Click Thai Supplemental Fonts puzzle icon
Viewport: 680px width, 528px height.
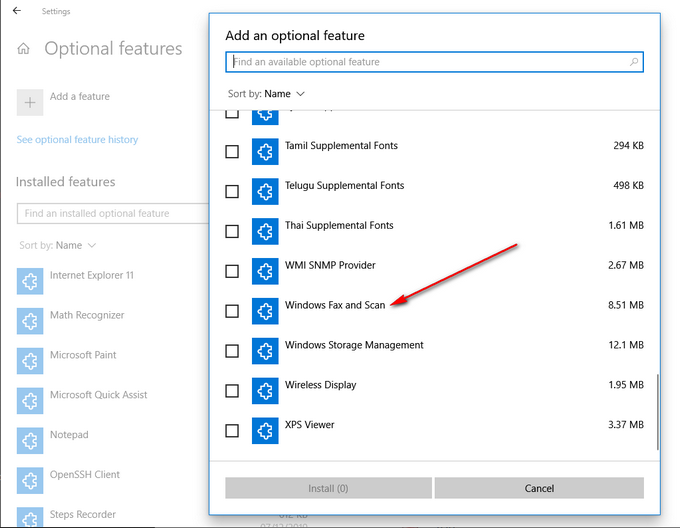(265, 231)
